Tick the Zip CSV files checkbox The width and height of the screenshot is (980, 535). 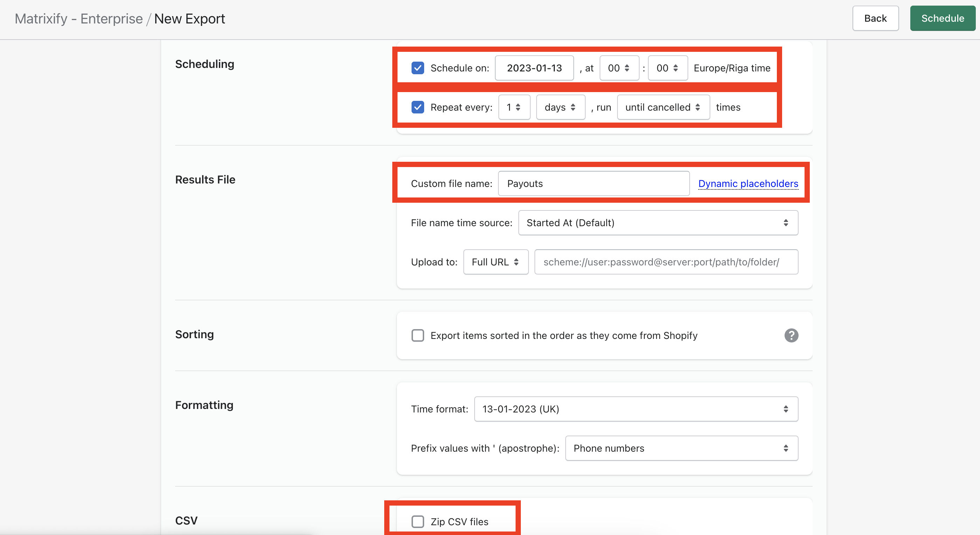pyautogui.click(x=418, y=521)
